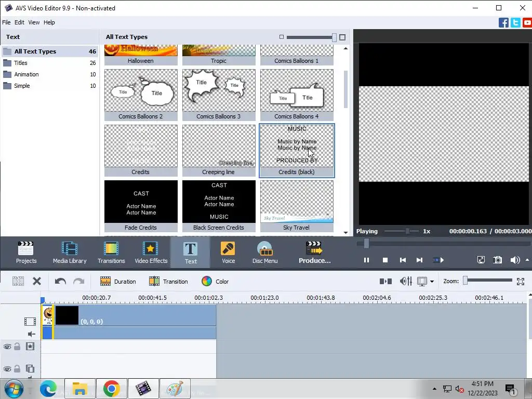
Task: Open the File menu
Action: pos(6,22)
